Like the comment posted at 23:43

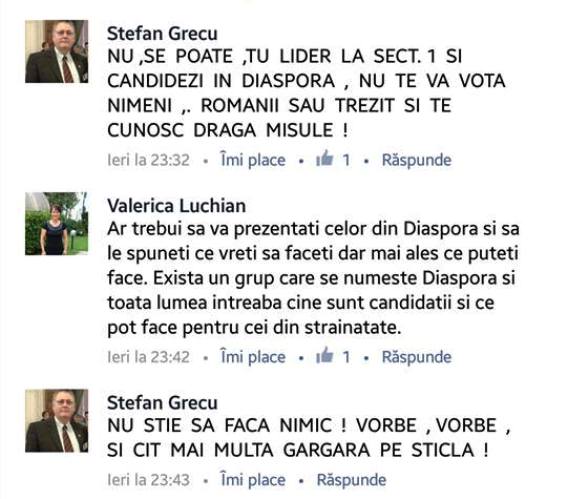(253, 480)
